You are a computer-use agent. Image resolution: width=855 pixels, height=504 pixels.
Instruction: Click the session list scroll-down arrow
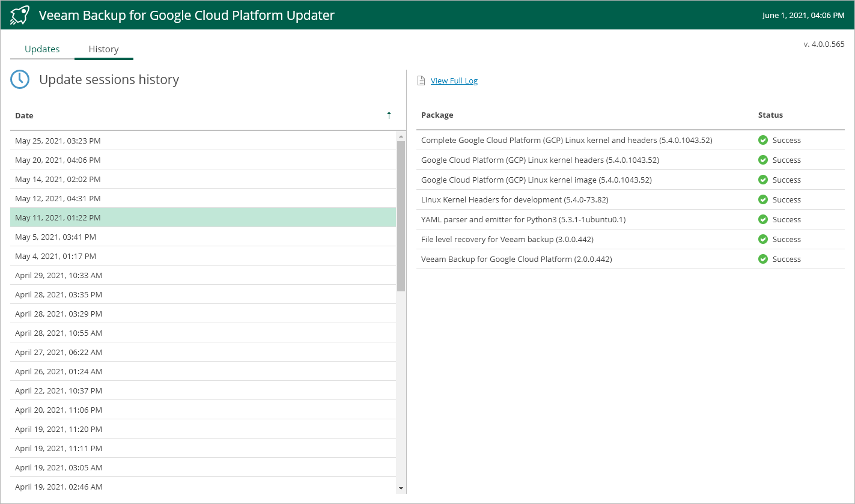[x=401, y=488]
